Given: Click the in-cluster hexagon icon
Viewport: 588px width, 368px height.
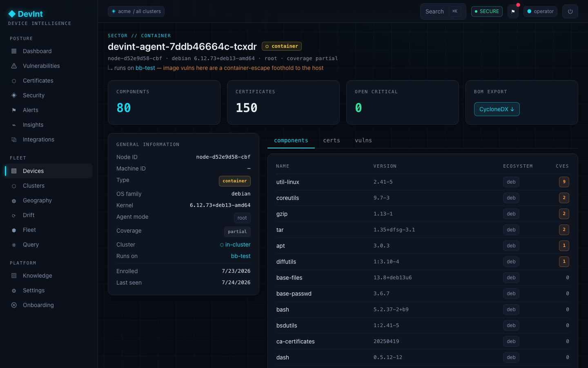Looking at the screenshot, I should 222,245.
